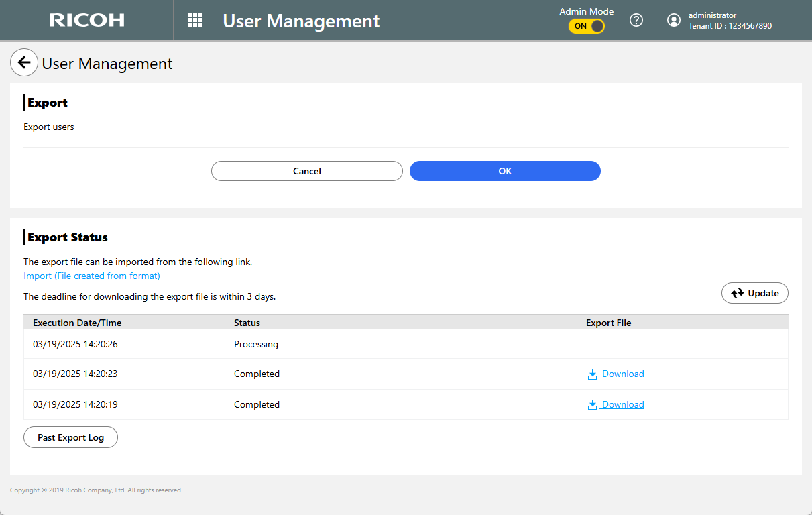Click the RICOH logo
This screenshot has height=515, width=812.
(x=86, y=20)
